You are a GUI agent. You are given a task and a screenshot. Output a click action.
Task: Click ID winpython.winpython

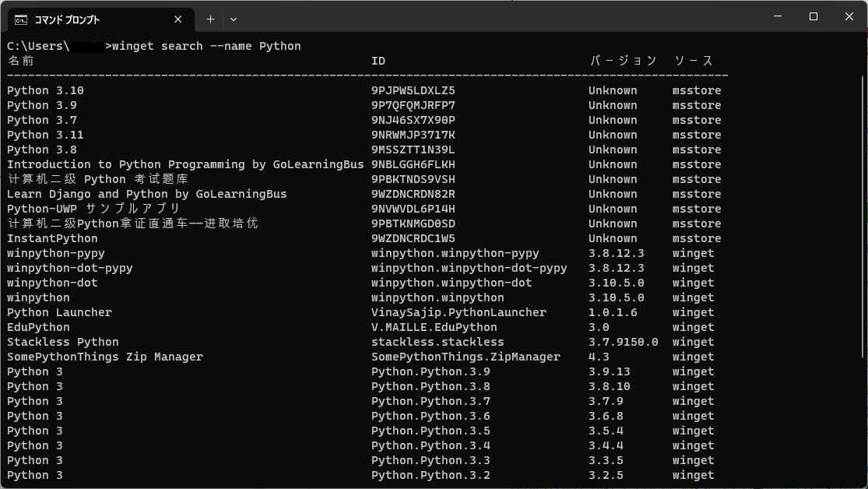(x=438, y=298)
